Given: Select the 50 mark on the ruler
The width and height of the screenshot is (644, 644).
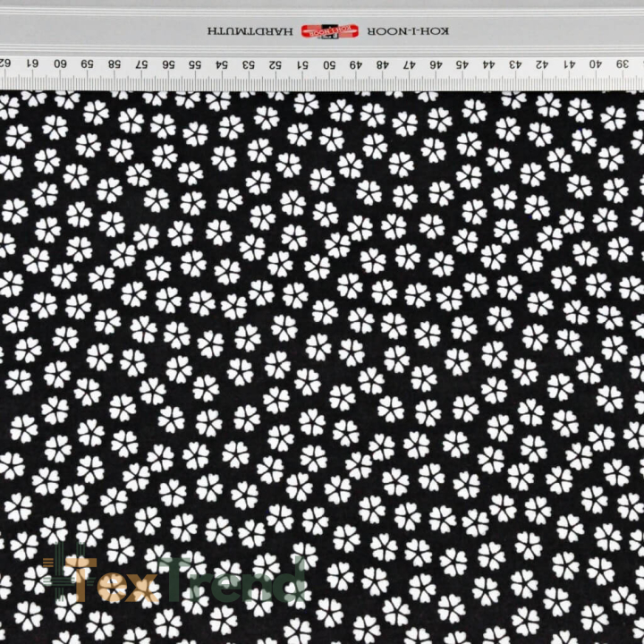Looking at the screenshot, I should tap(329, 65).
